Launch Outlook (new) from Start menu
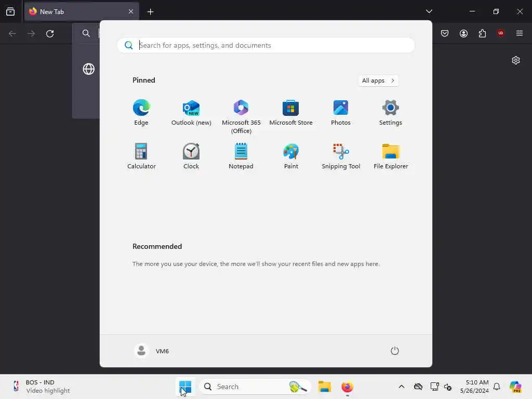This screenshot has height=399, width=532. (191, 113)
